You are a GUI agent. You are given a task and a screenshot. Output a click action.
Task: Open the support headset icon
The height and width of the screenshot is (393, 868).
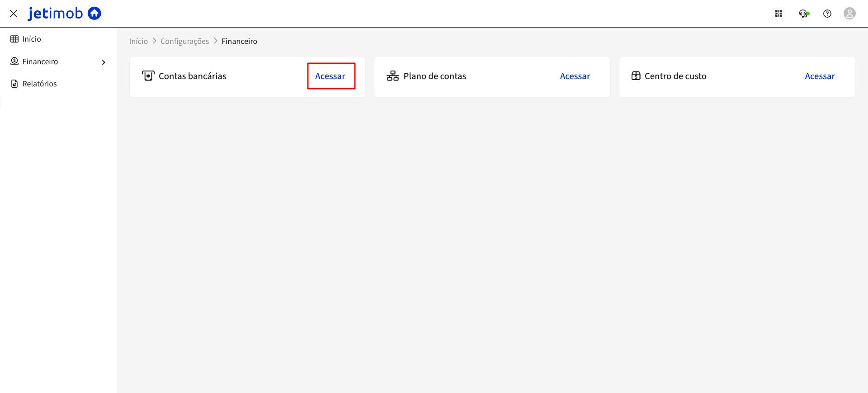click(803, 14)
